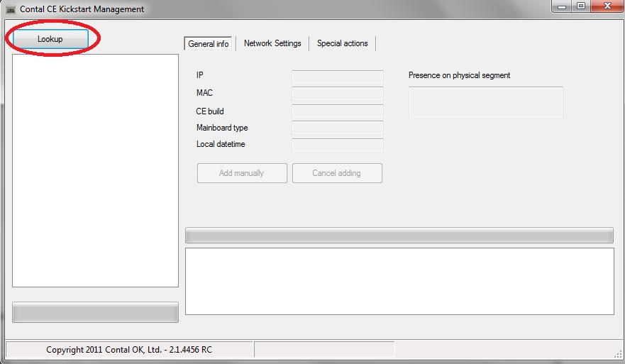Click the Cancel adding button
Viewport: 625px width, 364px height.
337,173
